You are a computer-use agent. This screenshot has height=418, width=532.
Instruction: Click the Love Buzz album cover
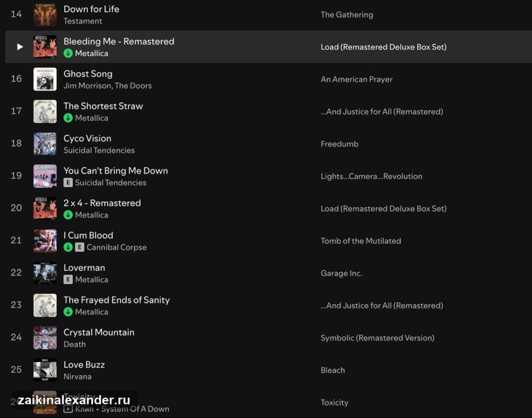point(45,370)
